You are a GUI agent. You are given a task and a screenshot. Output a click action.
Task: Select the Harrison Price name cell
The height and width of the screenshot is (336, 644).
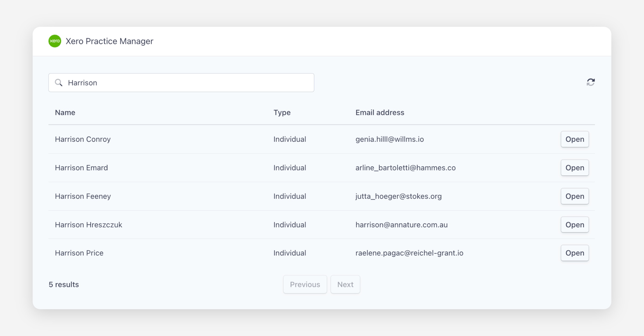[x=79, y=253]
